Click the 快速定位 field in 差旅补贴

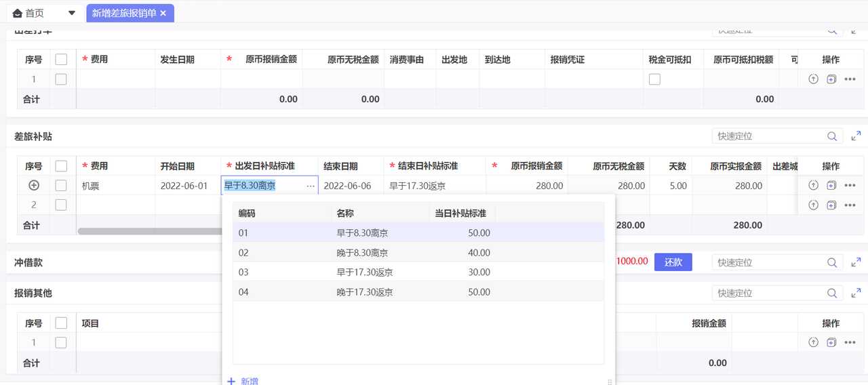[769, 136]
